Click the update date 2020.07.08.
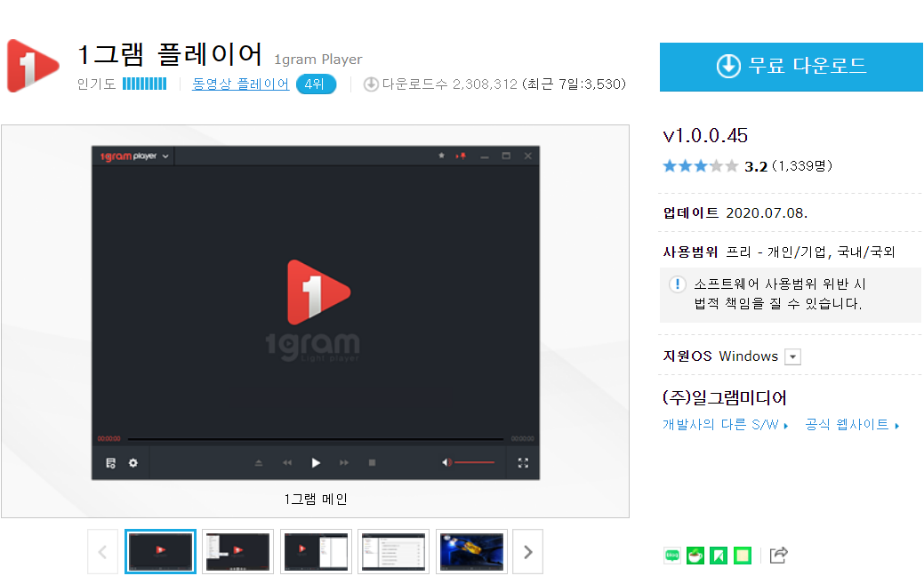 coord(767,213)
